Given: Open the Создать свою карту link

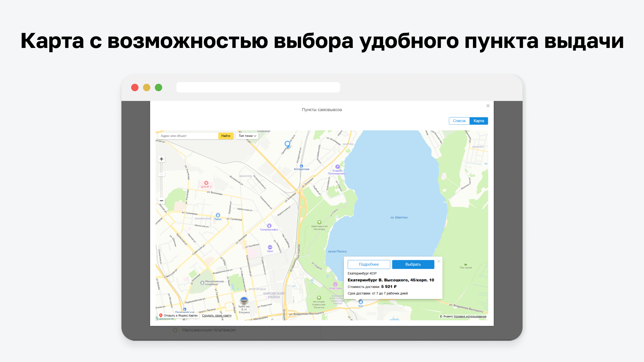Looking at the screenshot, I should (x=217, y=316).
